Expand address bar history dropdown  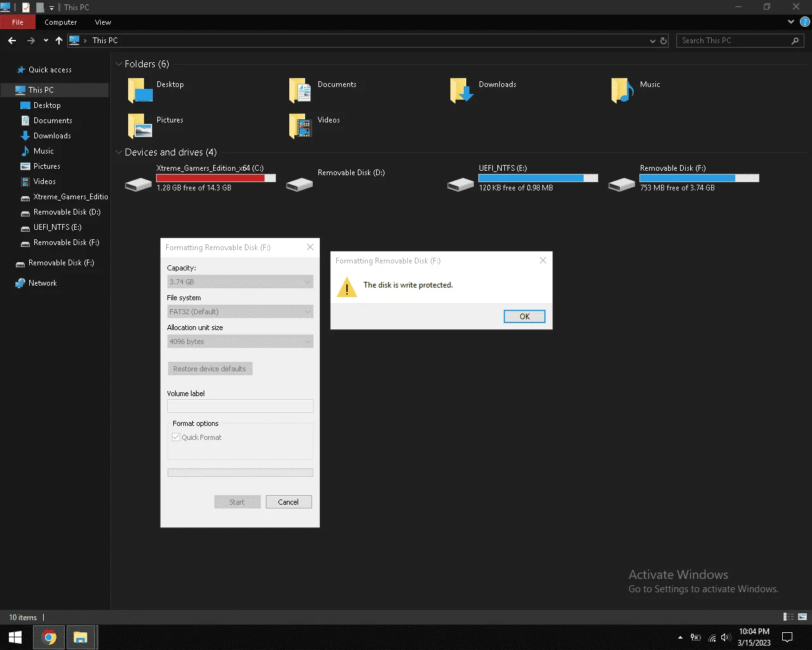pyautogui.click(x=652, y=41)
